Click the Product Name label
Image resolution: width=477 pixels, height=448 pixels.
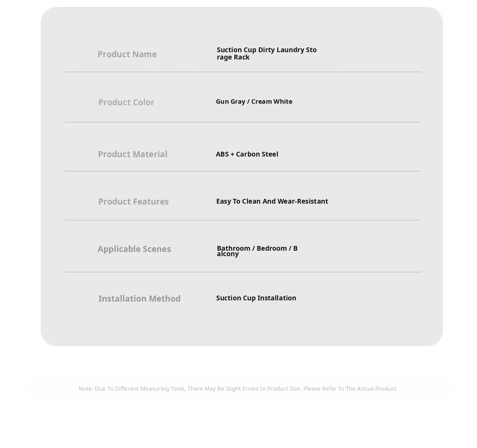tap(127, 54)
